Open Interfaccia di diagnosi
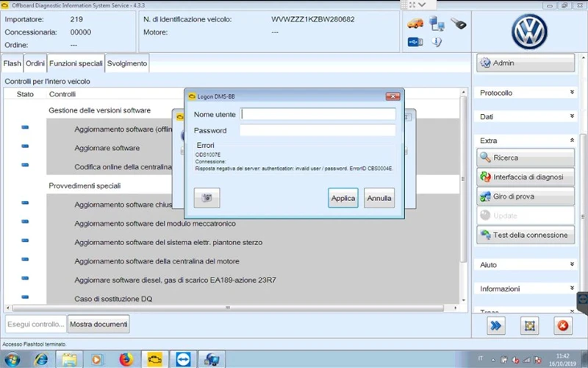This screenshot has height=368, width=588. [526, 177]
